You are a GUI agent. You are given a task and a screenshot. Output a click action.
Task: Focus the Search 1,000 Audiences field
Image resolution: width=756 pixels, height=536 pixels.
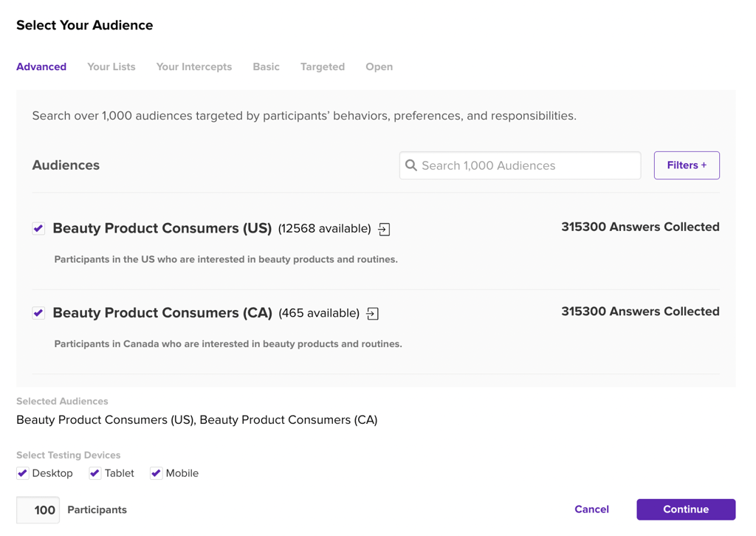[x=528, y=165]
